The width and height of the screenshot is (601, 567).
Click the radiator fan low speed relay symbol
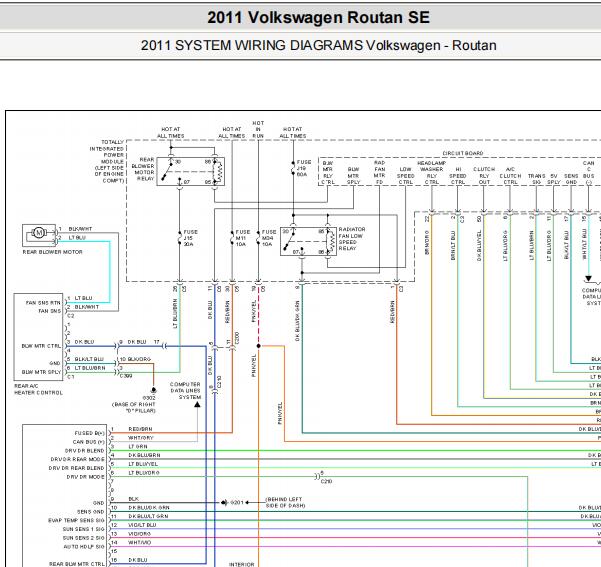[x=309, y=242]
